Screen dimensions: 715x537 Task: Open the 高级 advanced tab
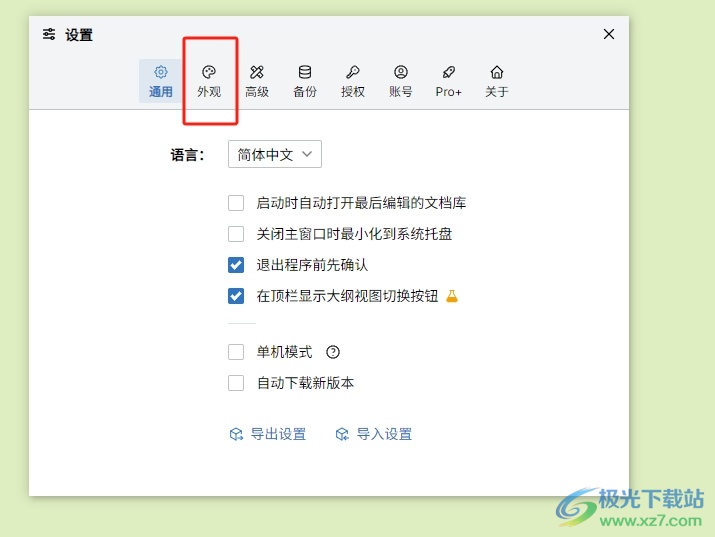[257, 81]
